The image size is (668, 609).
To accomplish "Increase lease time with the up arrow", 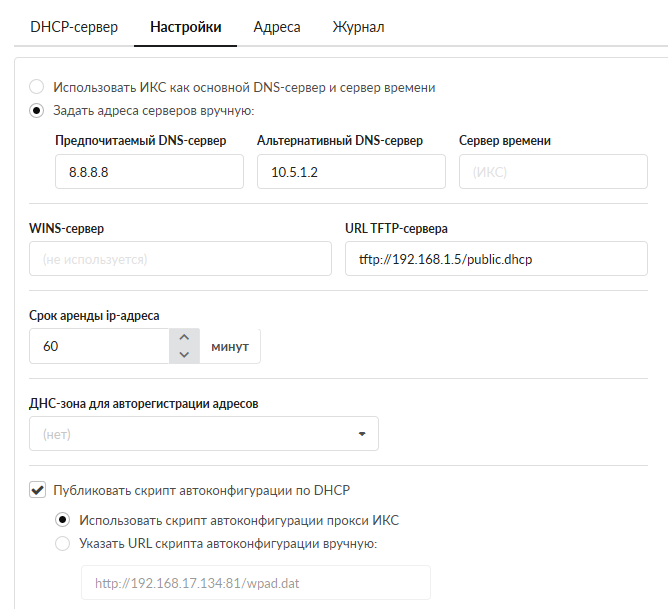I will pyautogui.click(x=183, y=337).
